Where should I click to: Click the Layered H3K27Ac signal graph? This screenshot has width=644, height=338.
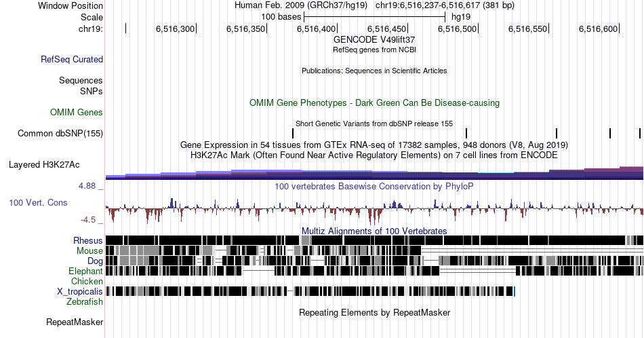[374, 172]
